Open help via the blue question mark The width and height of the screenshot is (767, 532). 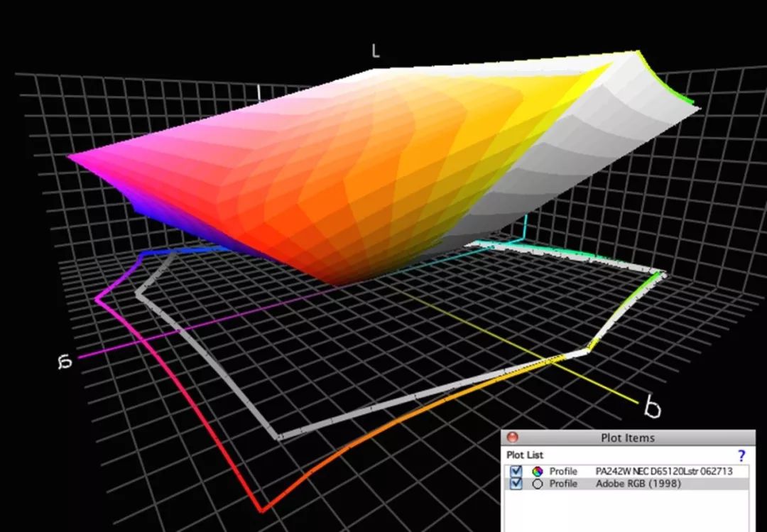point(741,456)
